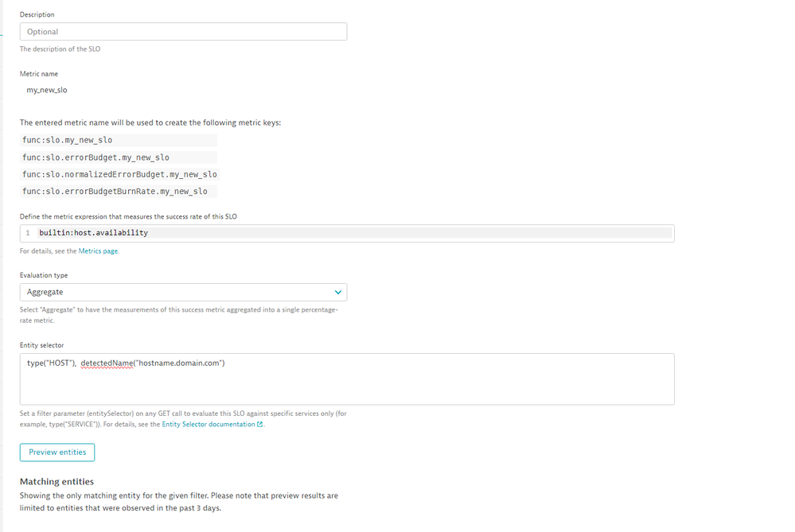Viewport: 795px width, 532px height.
Task: Click the chevron arrow in Evaluation type
Action: tap(338, 292)
